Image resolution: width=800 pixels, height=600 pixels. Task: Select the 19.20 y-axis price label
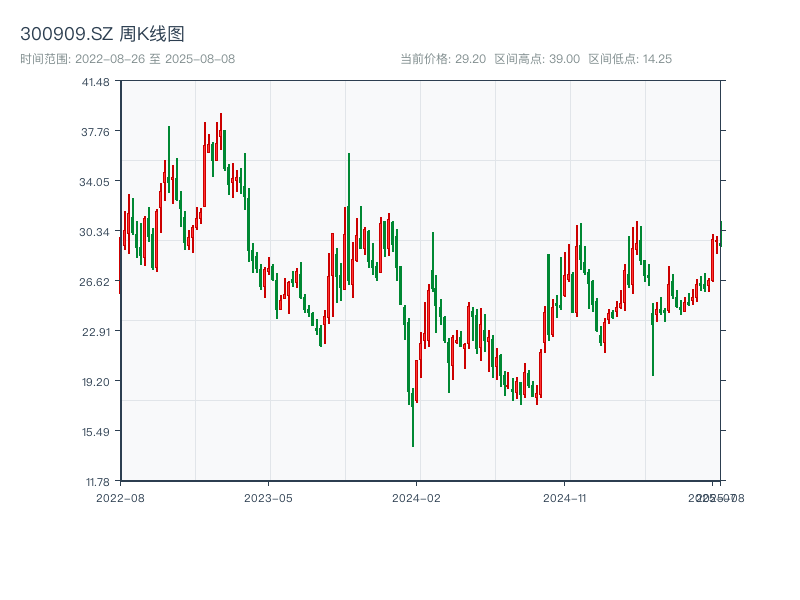click(x=97, y=382)
